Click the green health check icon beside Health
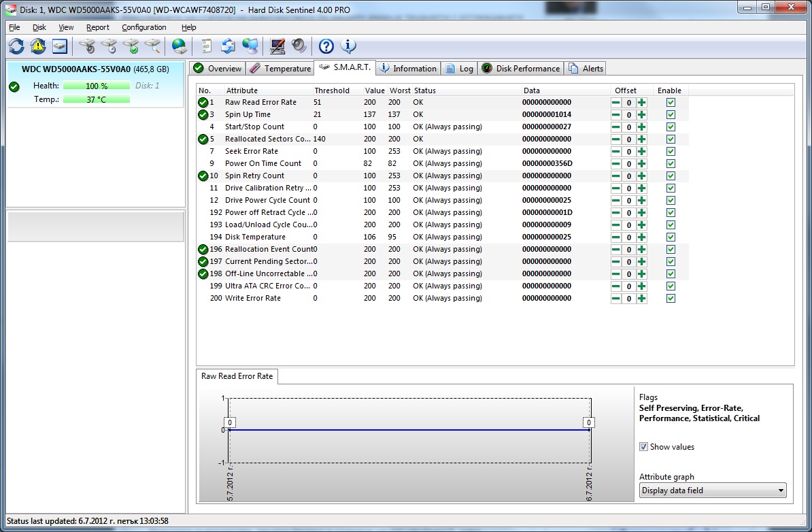This screenshot has height=532, width=812. pyautogui.click(x=14, y=87)
